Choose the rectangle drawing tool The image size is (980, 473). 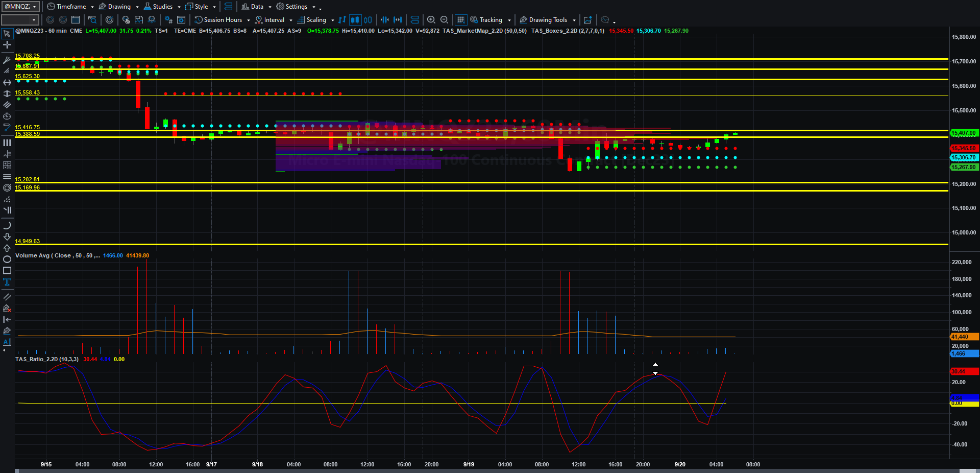(x=7, y=271)
